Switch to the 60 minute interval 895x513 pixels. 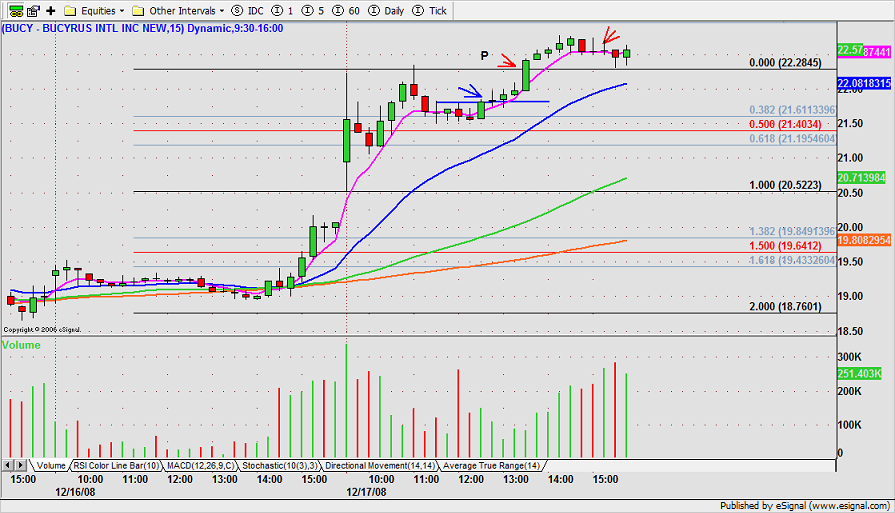coord(346,10)
